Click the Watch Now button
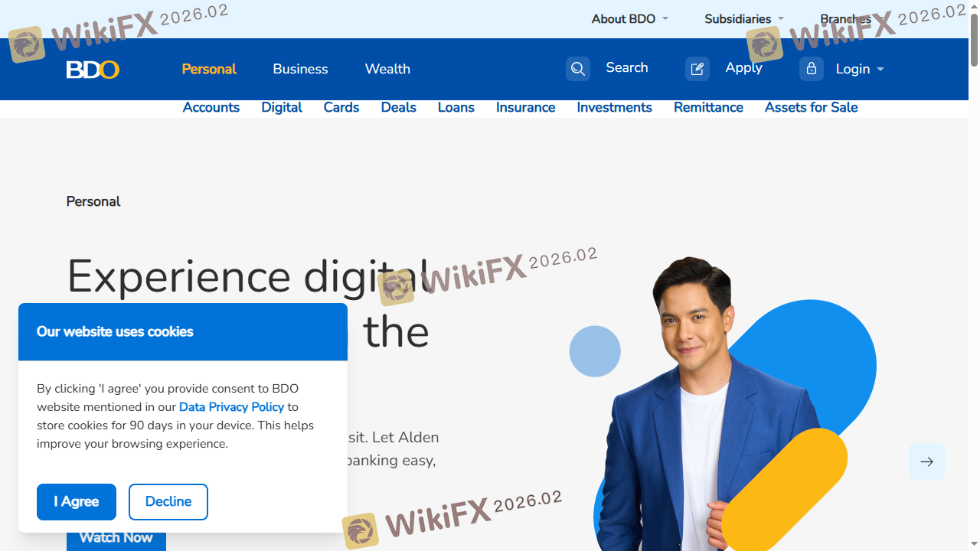The image size is (980, 551). pyautogui.click(x=116, y=538)
